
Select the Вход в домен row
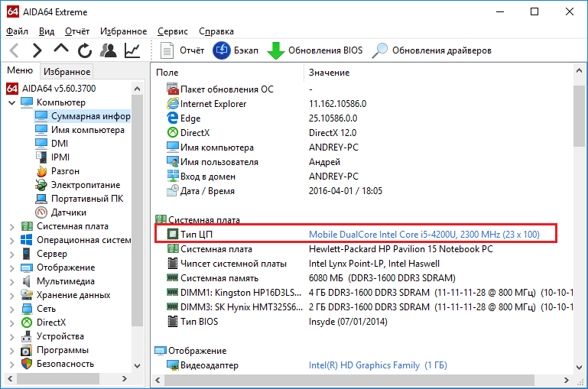click(x=362, y=177)
